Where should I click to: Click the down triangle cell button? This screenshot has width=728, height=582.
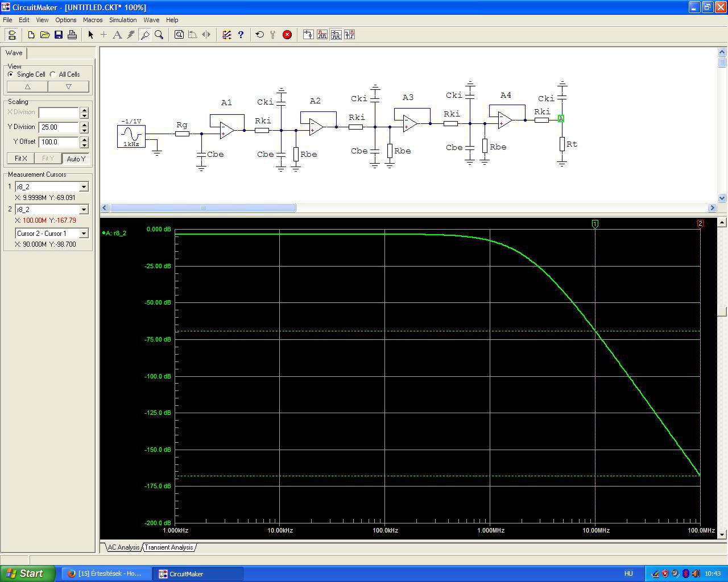click(68, 86)
